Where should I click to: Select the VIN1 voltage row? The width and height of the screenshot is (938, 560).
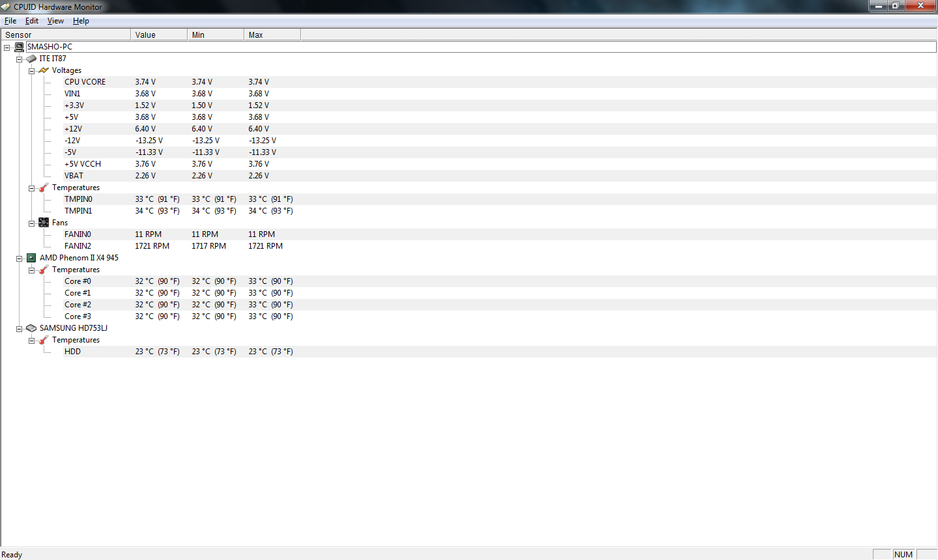point(500,94)
